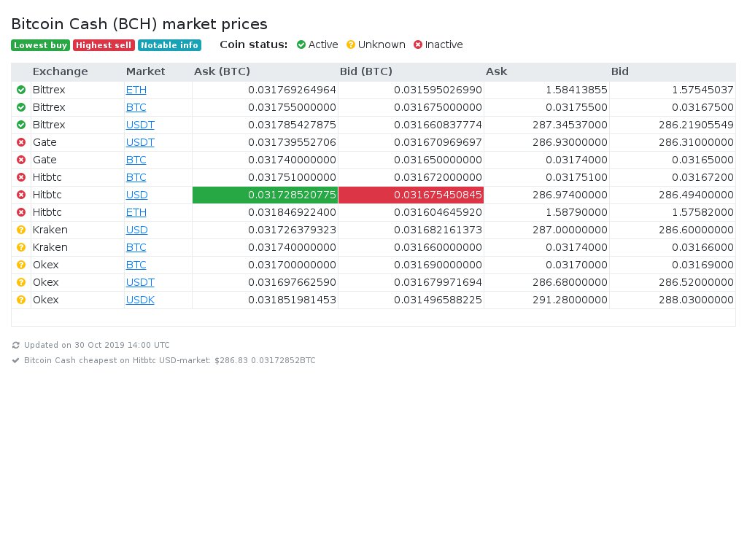Select Ask value 286.93000000 in Gate row

tap(570, 142)
